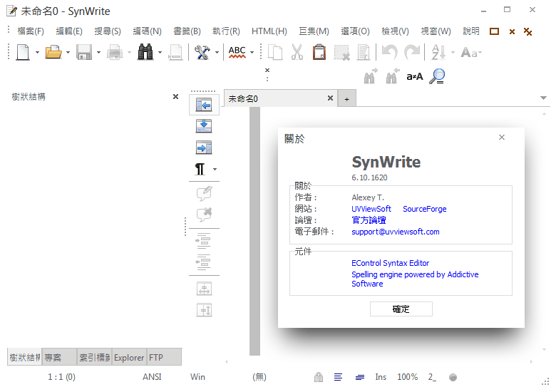Open file with the folder icon
Image resolution: width=556 pixels, height=392 pixels.
tap(53, 53)
